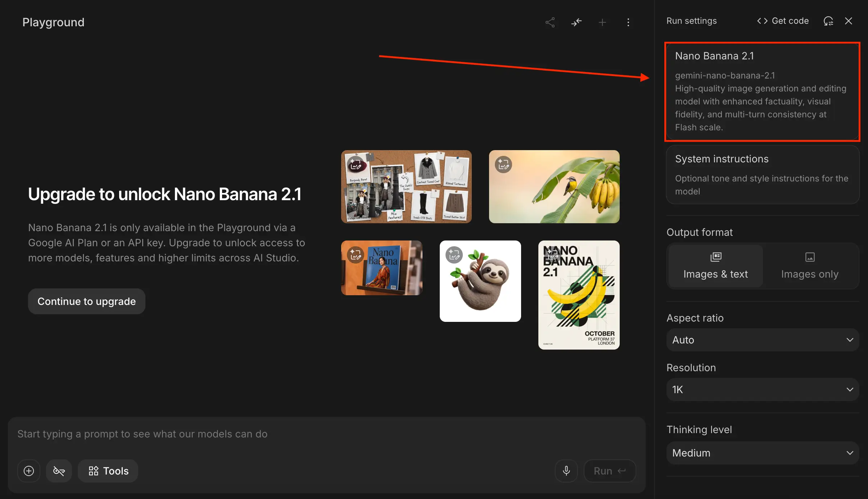Click image edit icon on bird thumbnail
The width and height of the screenshot is (868, 499).
pyautogui.click(x=503, y=165)
